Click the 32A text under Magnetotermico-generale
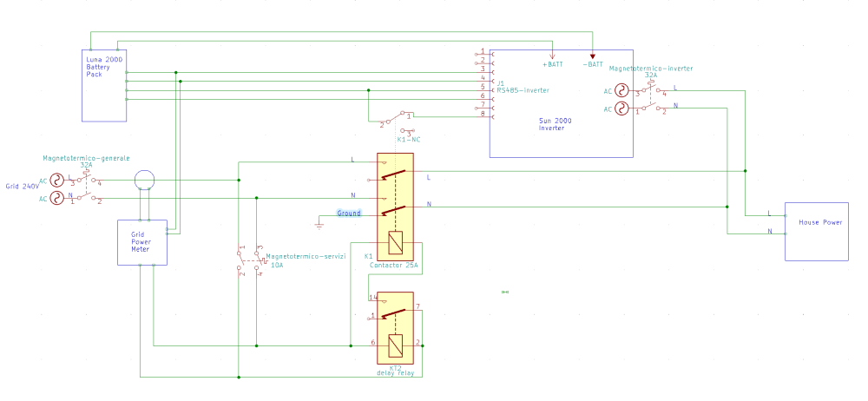The width and height of the screenshot is (868, 401). point(86,165)
